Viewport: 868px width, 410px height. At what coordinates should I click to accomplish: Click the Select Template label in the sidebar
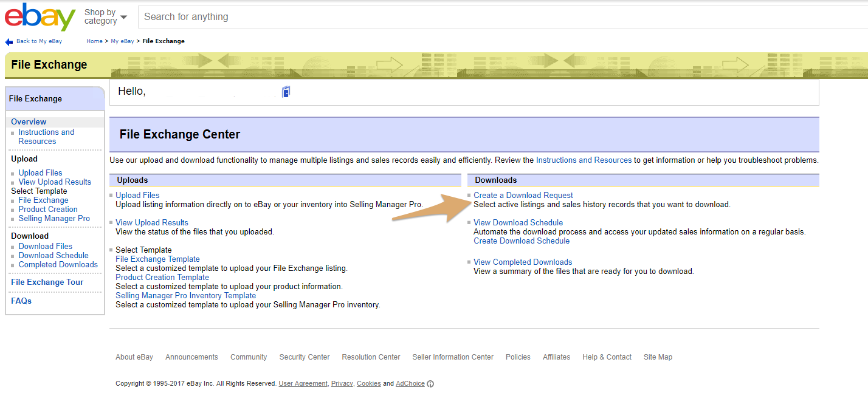39,191
